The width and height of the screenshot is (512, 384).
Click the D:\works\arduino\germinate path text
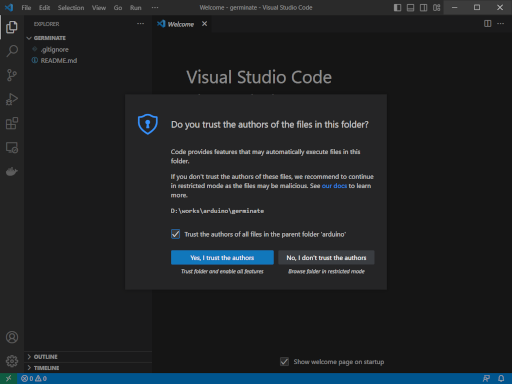(217, 211)
